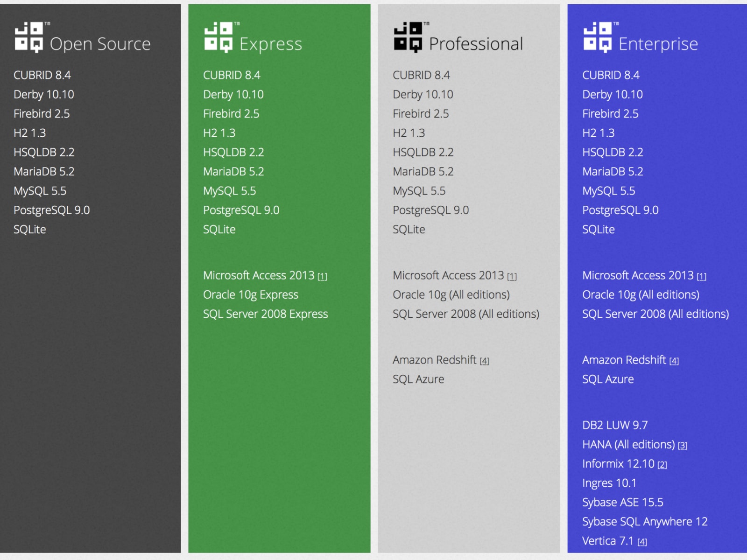Click Derby 10.10 in Open Source column
Viewport: 747px width, 560px height.
[44, 95]
